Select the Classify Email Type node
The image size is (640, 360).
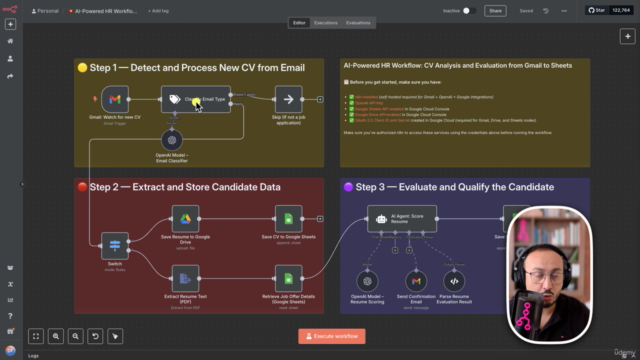[x=196, y=99]
